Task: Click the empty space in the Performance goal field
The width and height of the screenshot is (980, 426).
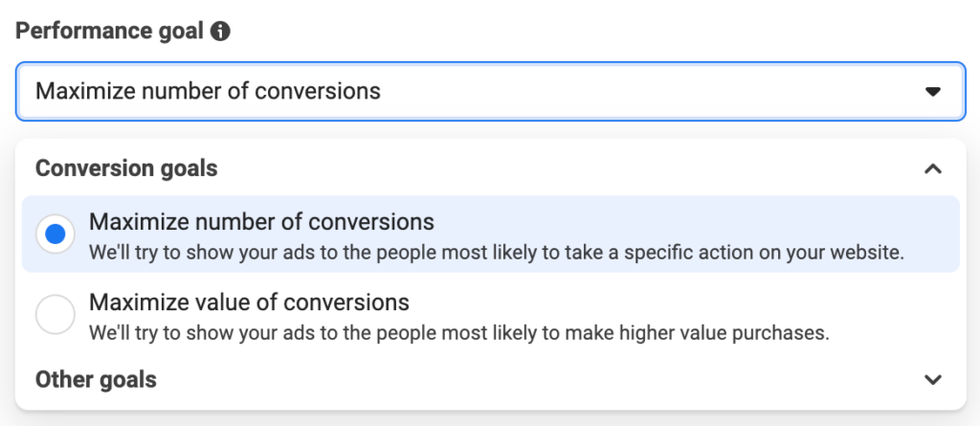Action: click(650, 91)
